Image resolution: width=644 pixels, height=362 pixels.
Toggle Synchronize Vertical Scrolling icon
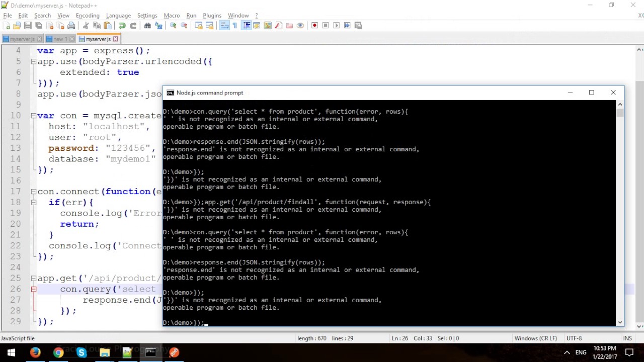click(x=199, y=25)
